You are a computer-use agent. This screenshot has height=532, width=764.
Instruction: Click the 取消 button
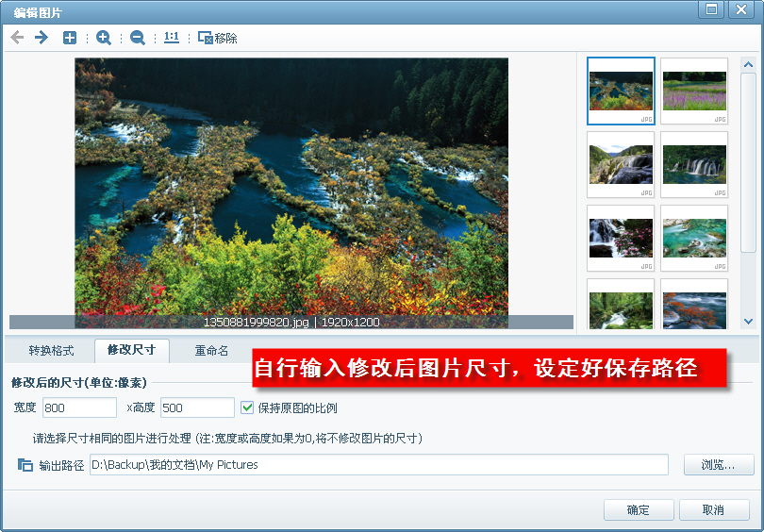pyautogui.click(x=713, y=509)
